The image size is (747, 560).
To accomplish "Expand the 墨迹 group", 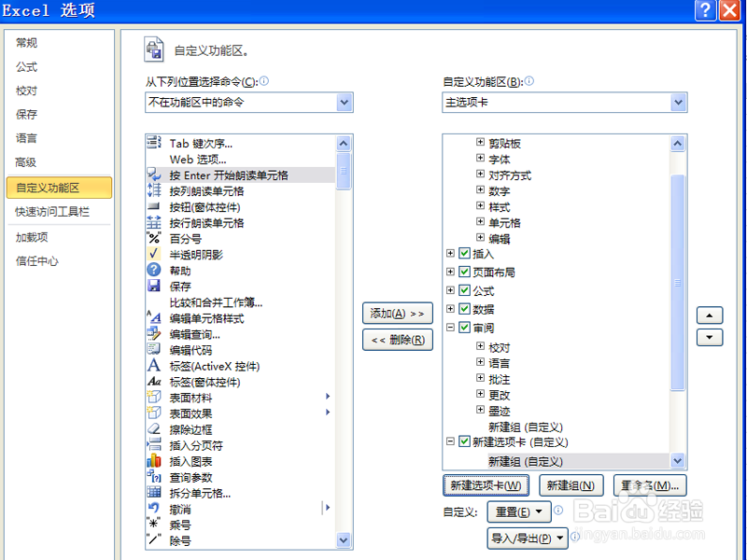I will coord(480,410).
